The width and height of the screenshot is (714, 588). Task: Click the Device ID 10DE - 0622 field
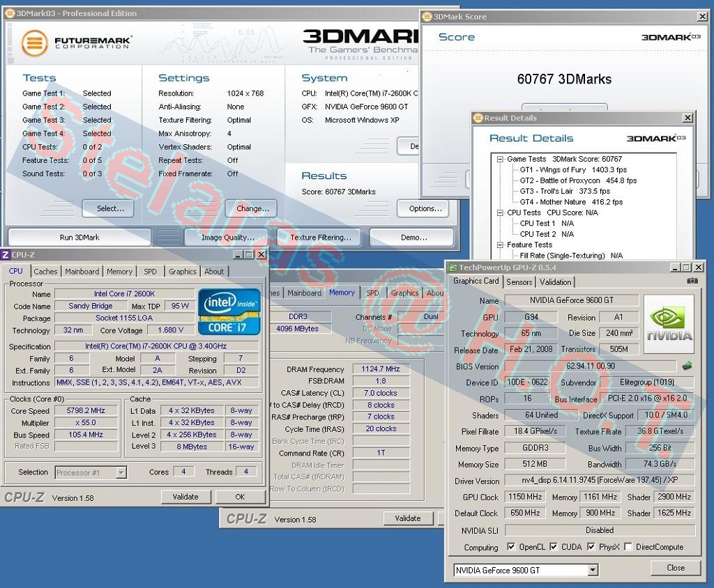click(527, 382)
